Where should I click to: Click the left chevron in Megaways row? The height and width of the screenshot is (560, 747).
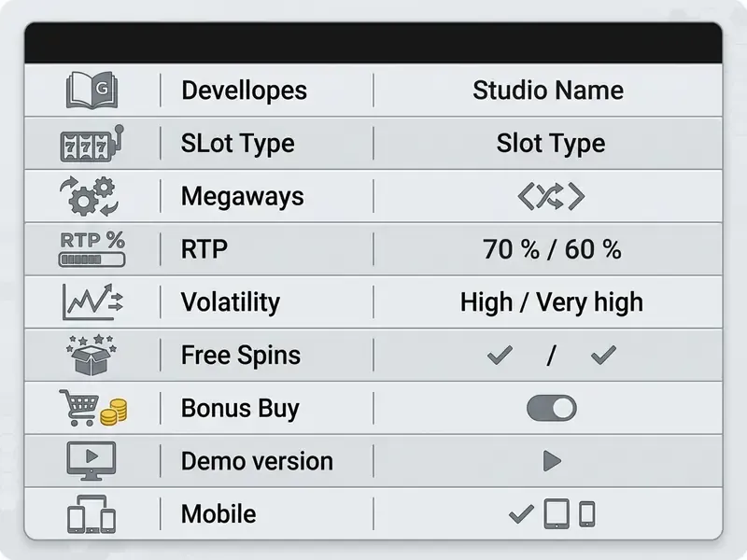pos(526,196)
